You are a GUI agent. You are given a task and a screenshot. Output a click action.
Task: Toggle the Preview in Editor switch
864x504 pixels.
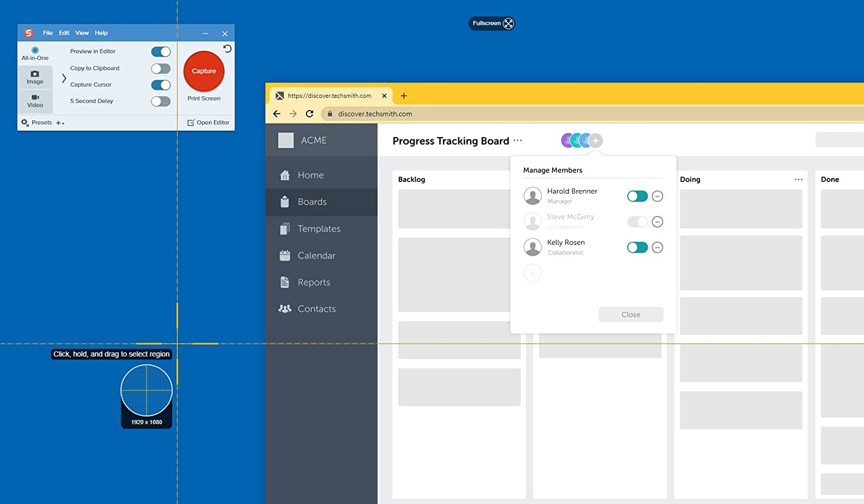(x=161, y=52)
